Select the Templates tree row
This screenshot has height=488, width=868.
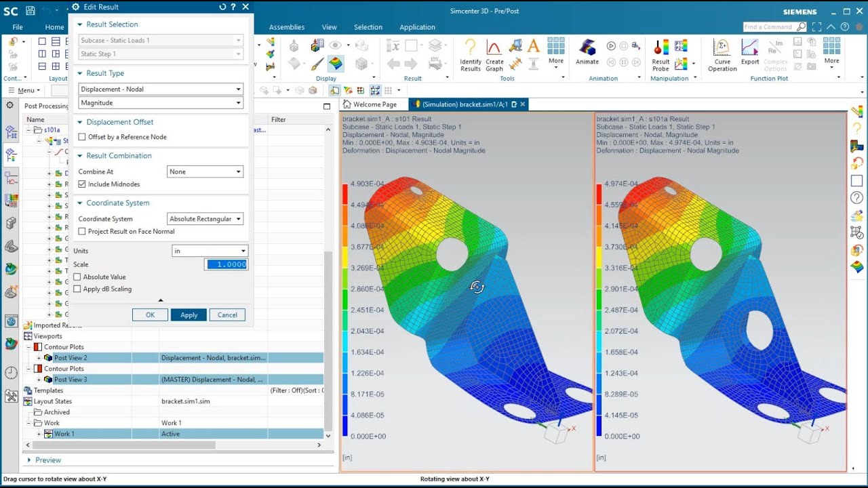tap(173, 390)
